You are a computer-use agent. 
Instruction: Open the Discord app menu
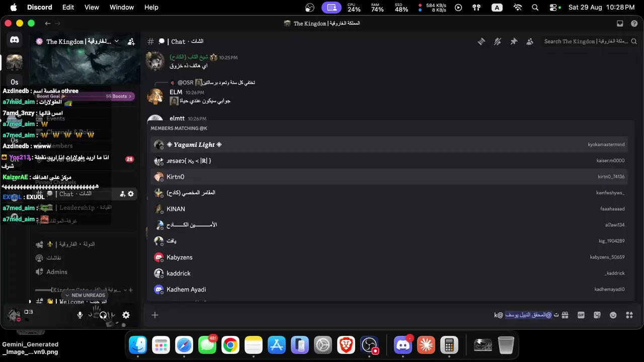click(x=40, y=7)
